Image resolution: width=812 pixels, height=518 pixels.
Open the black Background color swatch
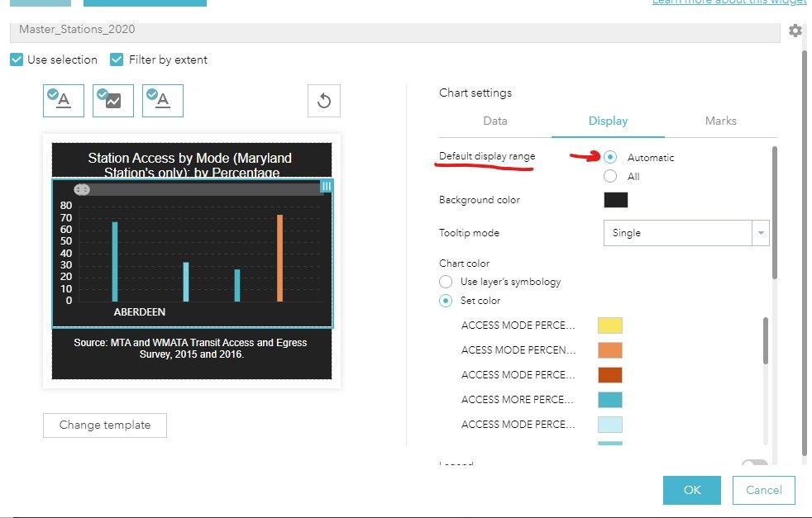click(x=616, y=200)
